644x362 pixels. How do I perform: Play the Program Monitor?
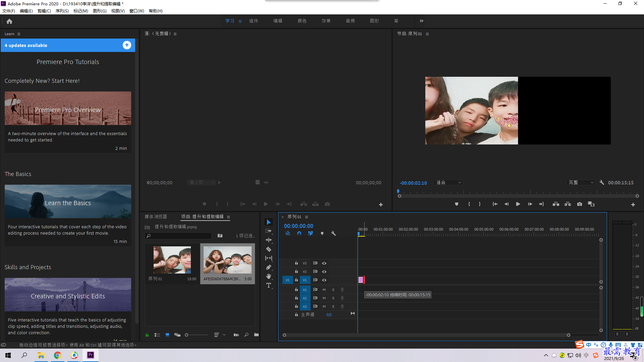[518, 204]
